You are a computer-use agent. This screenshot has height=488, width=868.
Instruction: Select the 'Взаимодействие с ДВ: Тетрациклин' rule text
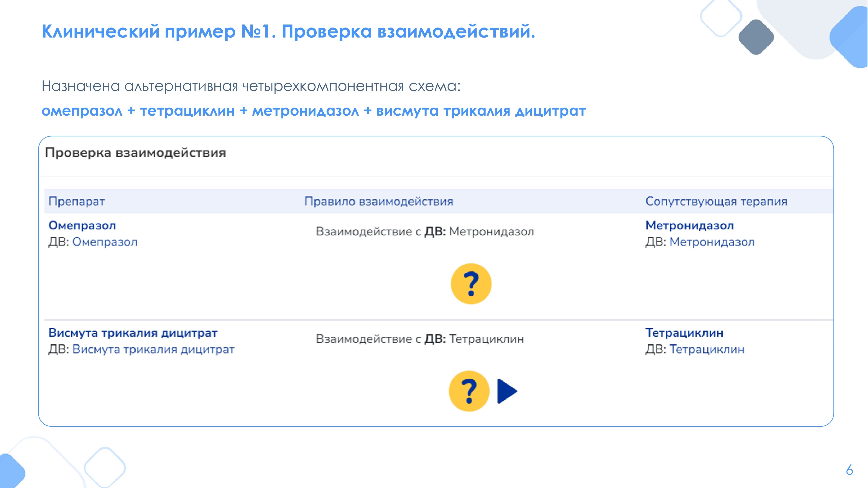click(419, 339)
